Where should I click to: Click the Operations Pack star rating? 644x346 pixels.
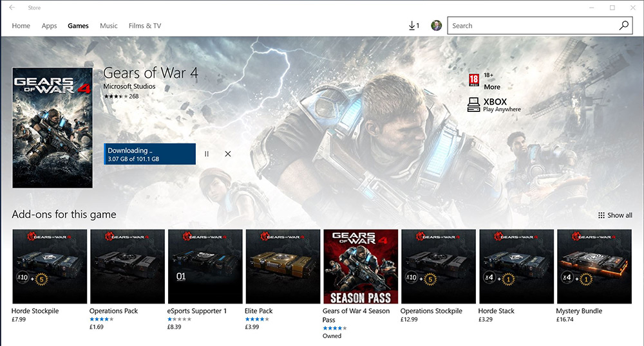[102, 319]
